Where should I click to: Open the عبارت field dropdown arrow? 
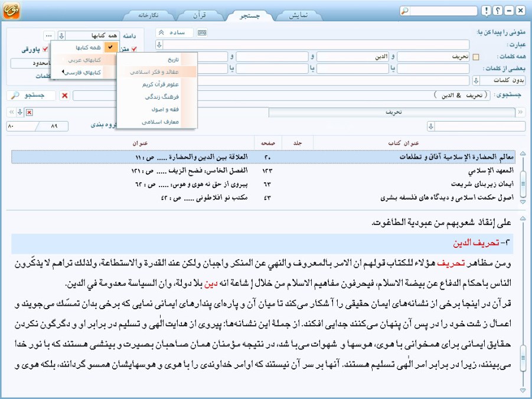click(x=159, y=44)
